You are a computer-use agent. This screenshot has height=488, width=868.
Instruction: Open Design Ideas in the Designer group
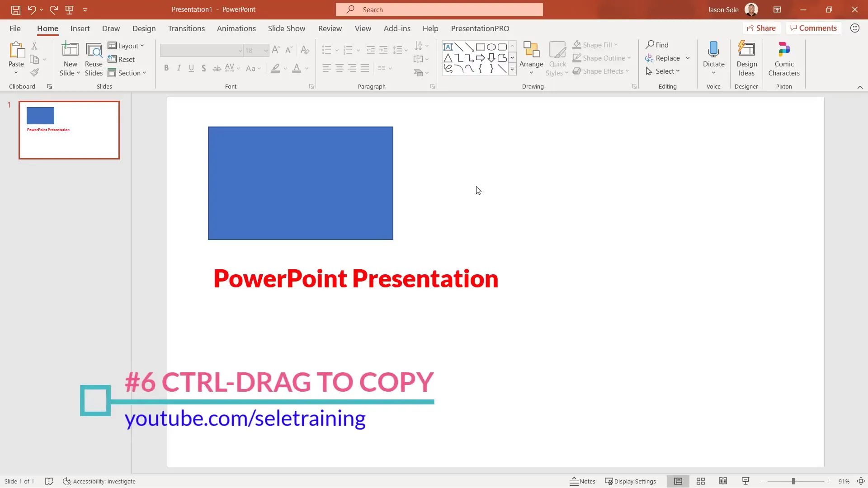coord(746,58)
